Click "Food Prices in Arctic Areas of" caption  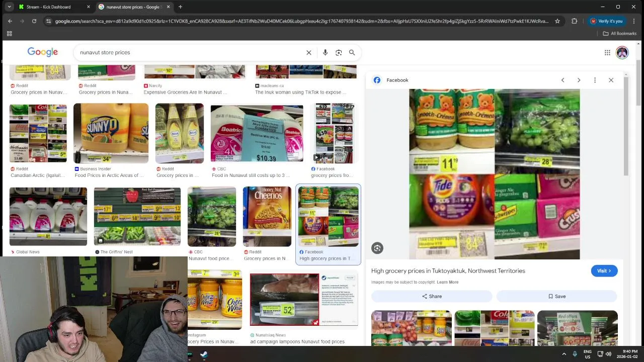coord(109,175)
